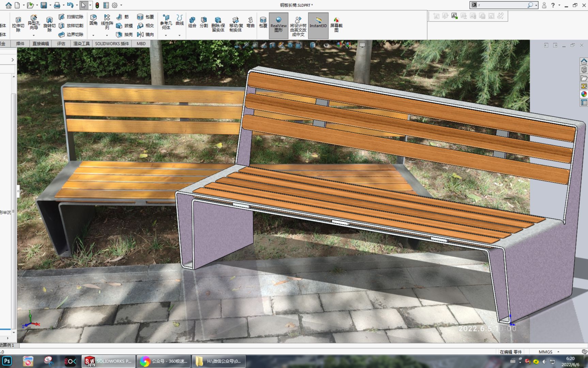This screenshot has height=368, width=588.
Task: Select the 放样切割 (Lofted Cut) tool
Action: point(71,26)
